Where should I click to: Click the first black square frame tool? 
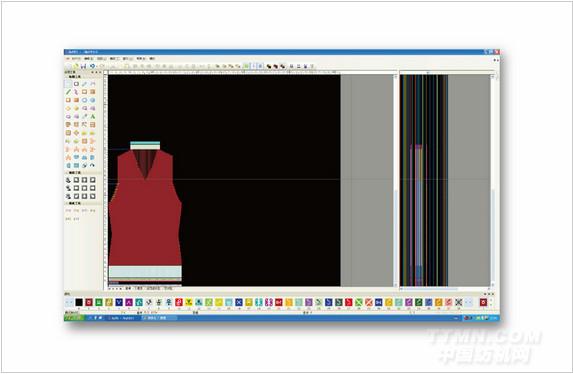76,180
